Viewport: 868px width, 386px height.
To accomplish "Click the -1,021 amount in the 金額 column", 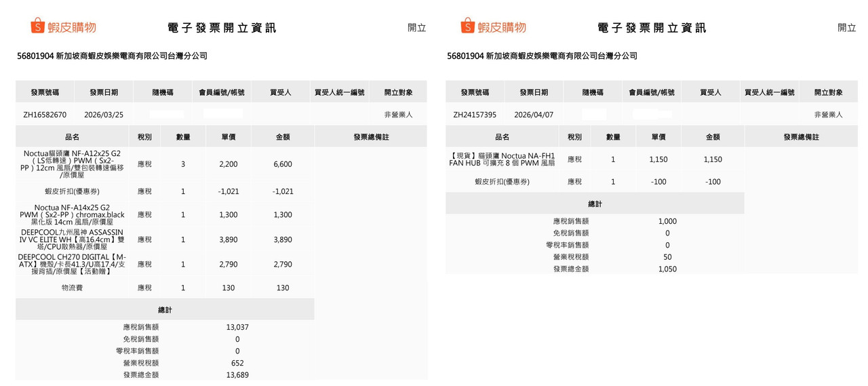I will click(283, 191).
